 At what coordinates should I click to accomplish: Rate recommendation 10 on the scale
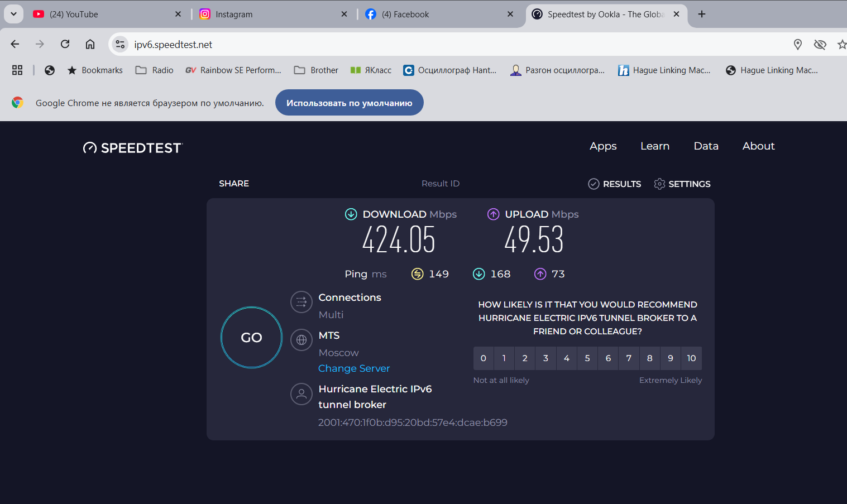691,358
